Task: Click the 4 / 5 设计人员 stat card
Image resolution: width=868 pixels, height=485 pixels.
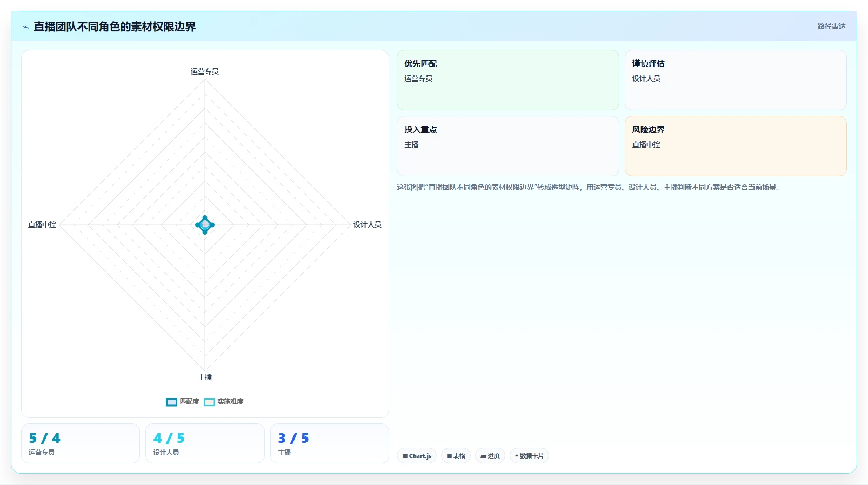Action: coord(205,443)
